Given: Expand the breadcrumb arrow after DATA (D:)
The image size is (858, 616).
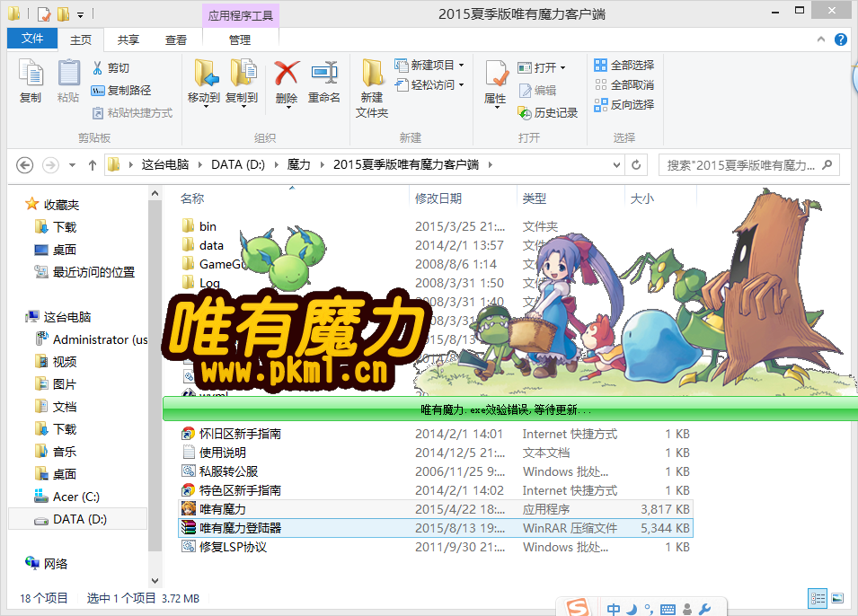Looking at the screenshot, I should (x=276, y=164).
